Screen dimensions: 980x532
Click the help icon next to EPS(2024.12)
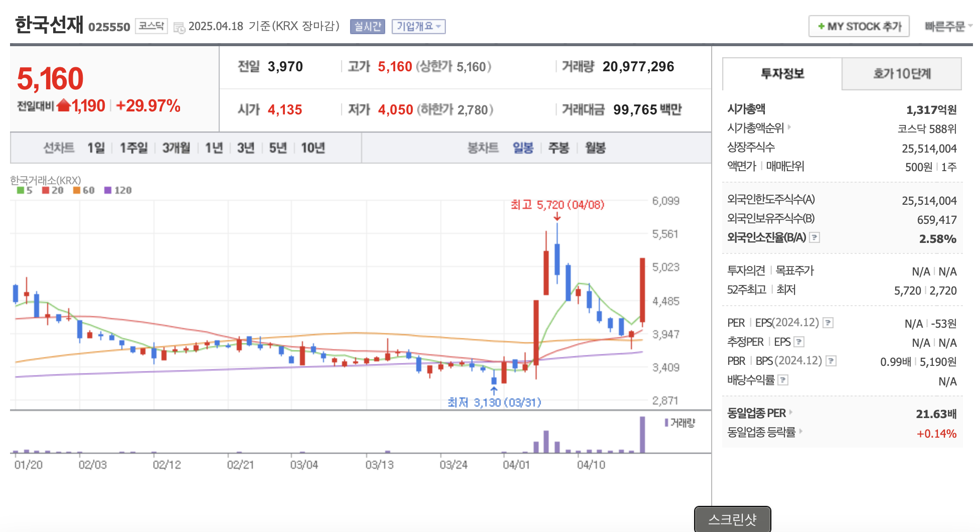[829, 323]
